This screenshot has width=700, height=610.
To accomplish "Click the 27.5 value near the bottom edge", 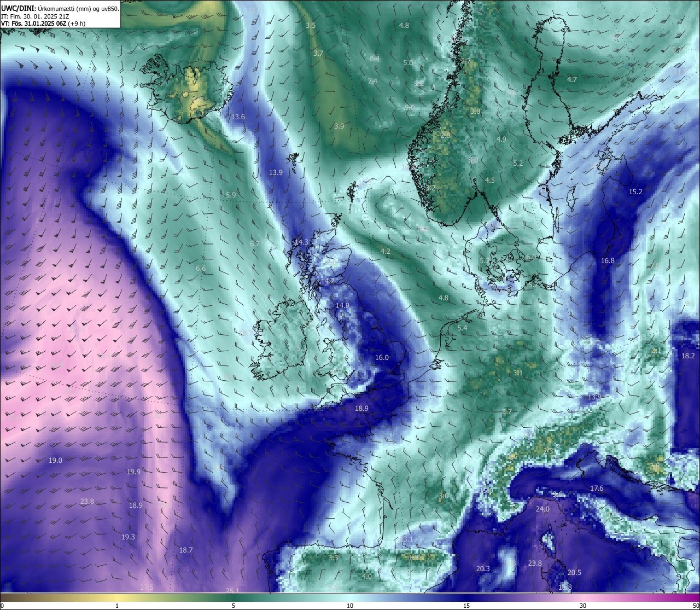I will [147, 588].
